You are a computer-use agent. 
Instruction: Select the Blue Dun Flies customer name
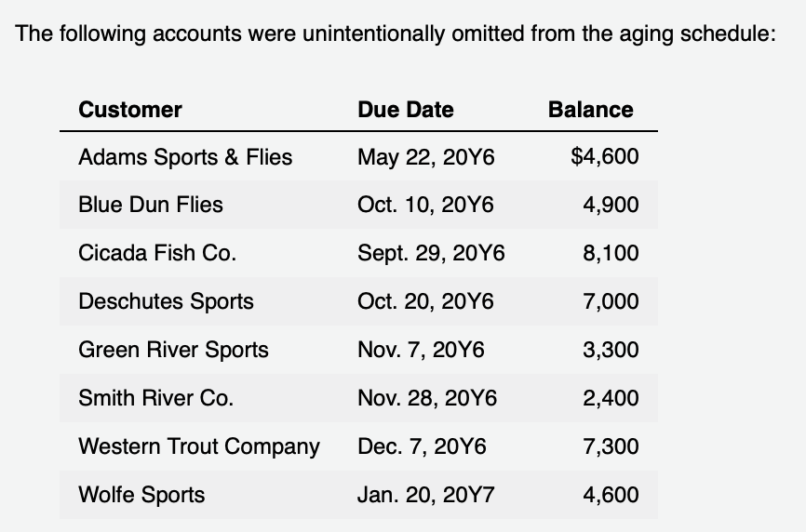(x=151, y=205)
